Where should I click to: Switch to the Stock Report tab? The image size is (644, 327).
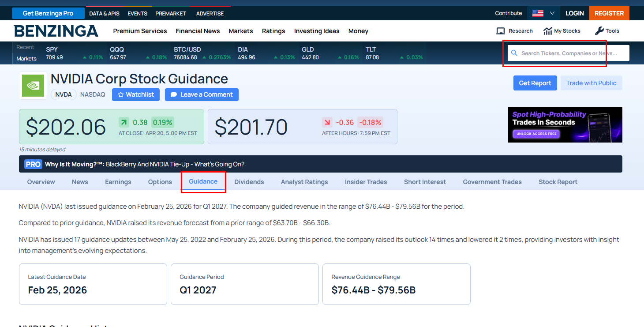tap(558, 182)
